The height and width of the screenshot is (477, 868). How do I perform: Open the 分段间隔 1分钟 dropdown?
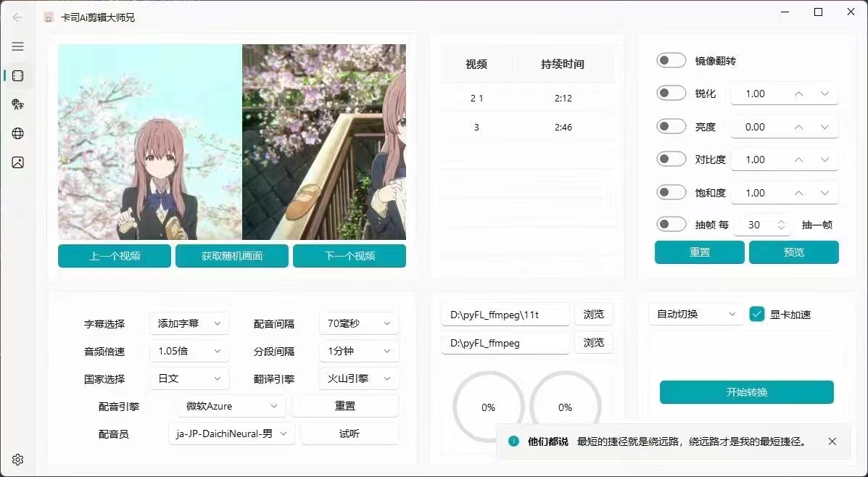(359, 351)
